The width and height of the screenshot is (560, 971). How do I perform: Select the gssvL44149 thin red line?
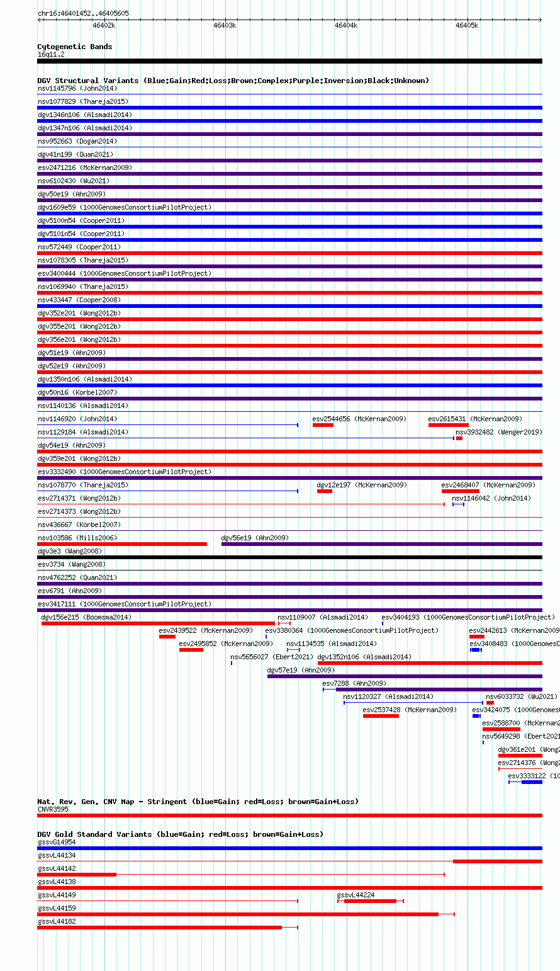point(168,901)
